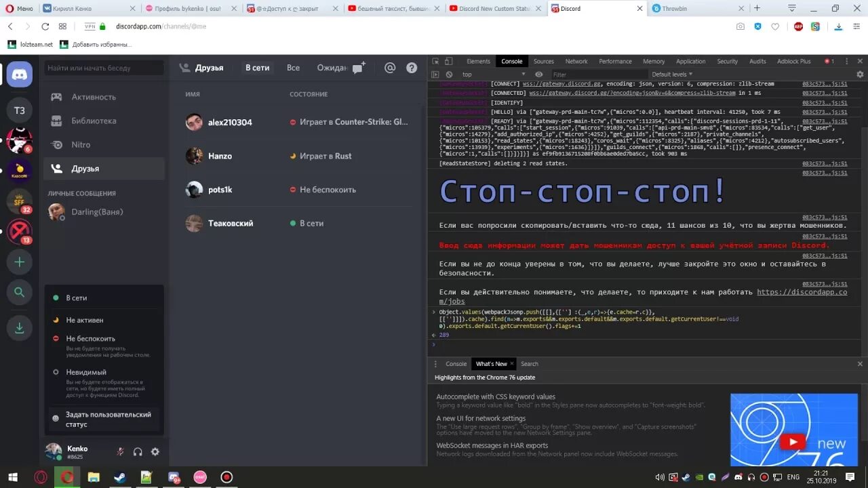Open Opera Меню dropdown

click(19, 8)
